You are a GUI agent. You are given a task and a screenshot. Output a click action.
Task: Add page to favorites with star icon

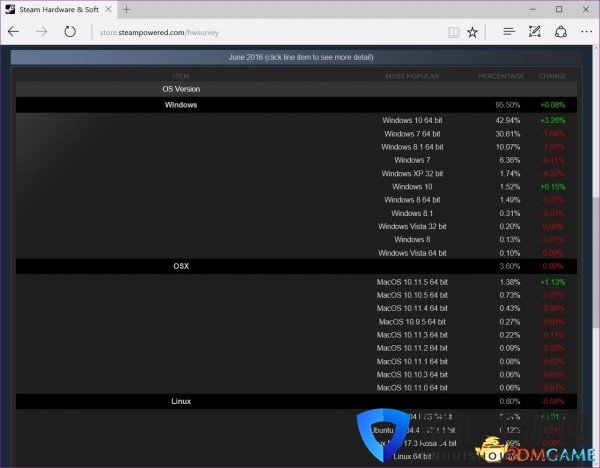473,33
